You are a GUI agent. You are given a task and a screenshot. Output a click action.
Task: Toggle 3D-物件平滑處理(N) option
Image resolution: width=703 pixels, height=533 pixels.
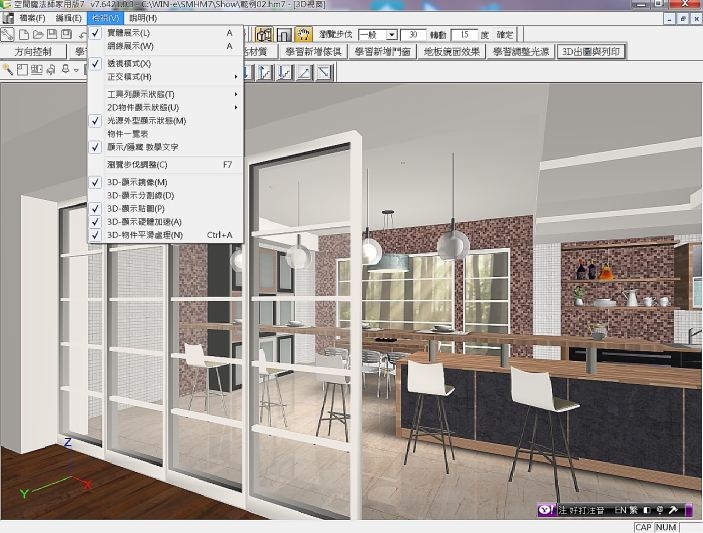coord(166,235)
